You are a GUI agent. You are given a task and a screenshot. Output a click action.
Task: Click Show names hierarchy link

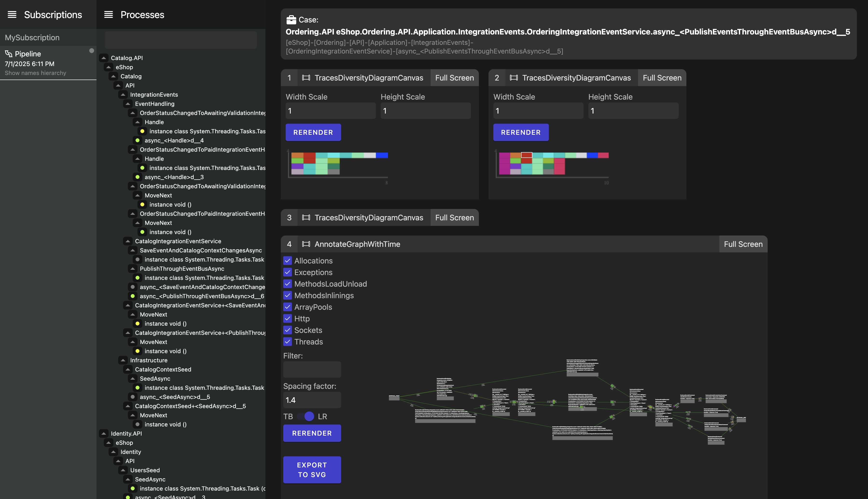(35, 73)
